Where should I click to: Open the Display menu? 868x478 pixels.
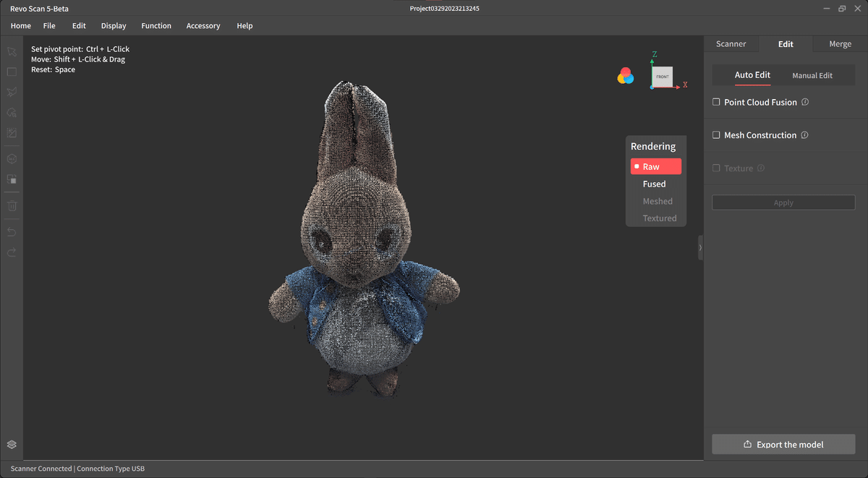(x=114, y=25)
